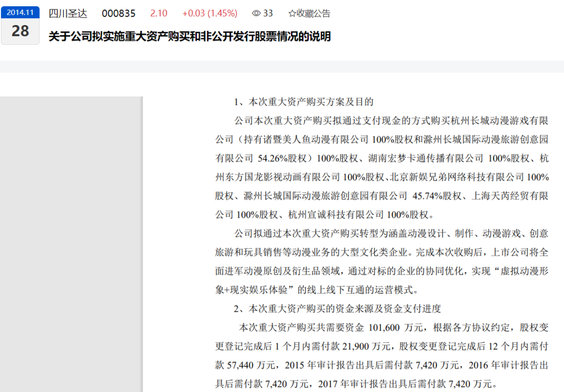Viewport: 564px width, 392px height.
Task: Click the 101,600 万元 funding amount text
Action: [398, 328]
